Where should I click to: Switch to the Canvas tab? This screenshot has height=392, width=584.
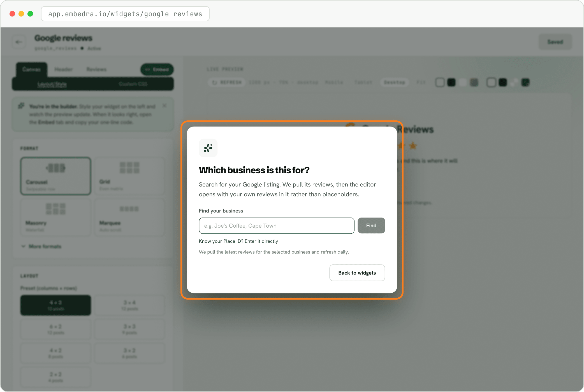[x=31, y=69]
